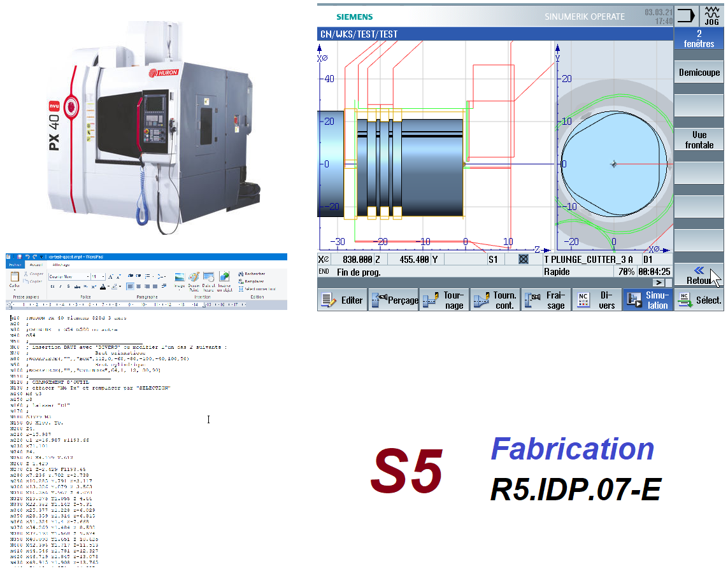728x583 pixels.
Task: Click the Sélect. NC selection softkey
Action: [700, 300]
